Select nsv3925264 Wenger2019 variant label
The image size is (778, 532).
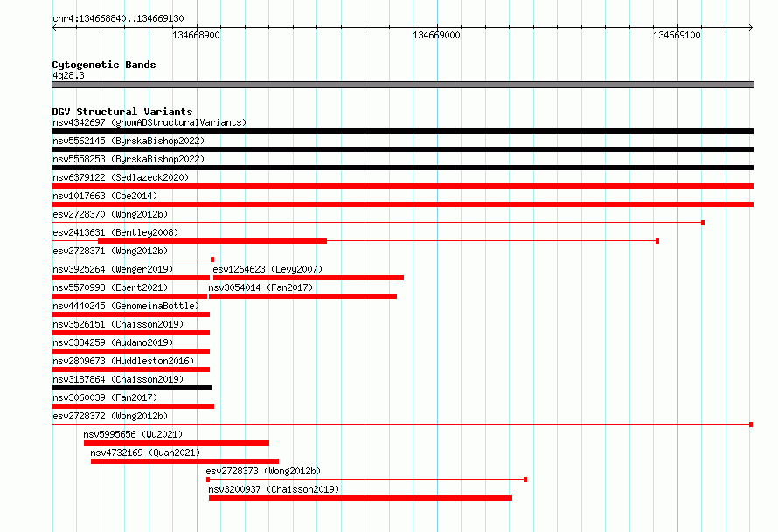click(113, 269)
